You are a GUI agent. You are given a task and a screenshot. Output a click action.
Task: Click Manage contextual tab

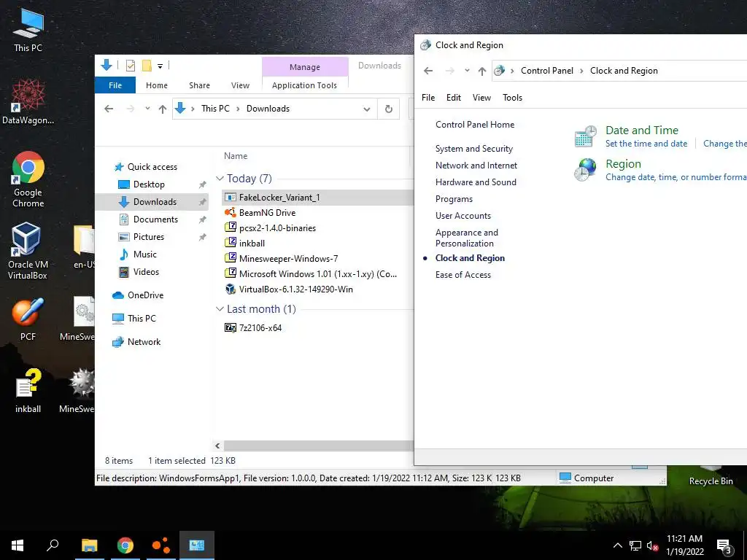[x=305, y=67]
